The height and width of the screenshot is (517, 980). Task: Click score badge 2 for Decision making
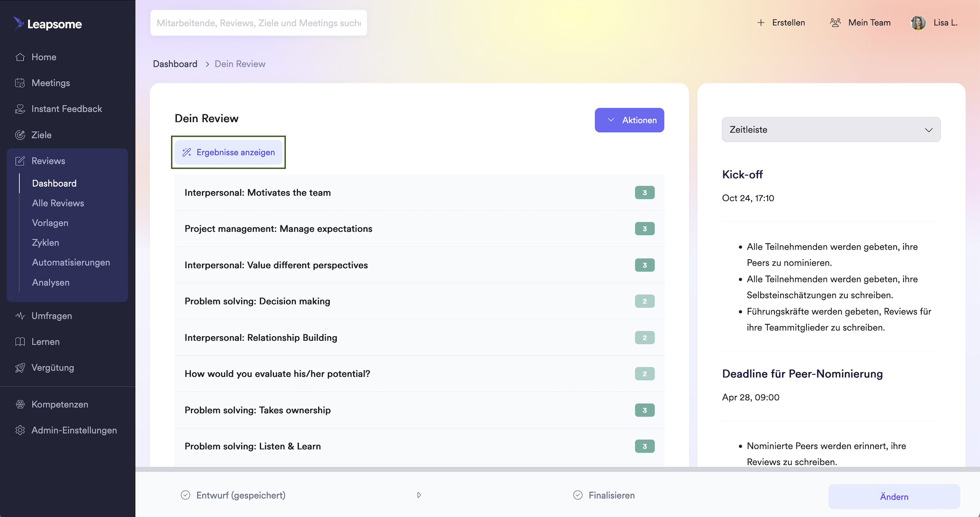(645, 301)
